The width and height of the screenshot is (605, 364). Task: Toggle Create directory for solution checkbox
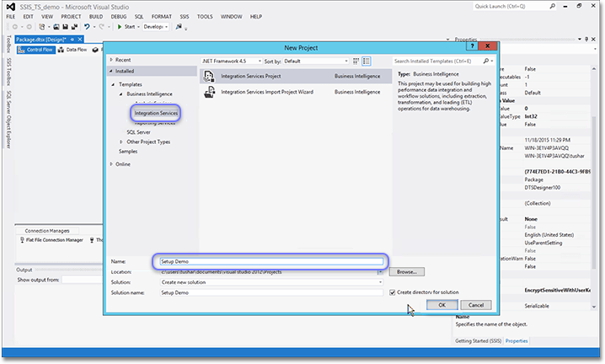[393, 292]
